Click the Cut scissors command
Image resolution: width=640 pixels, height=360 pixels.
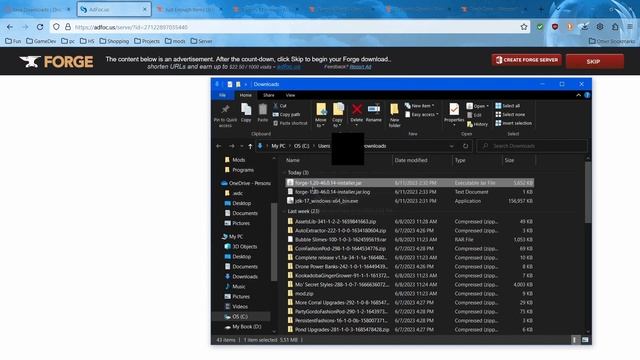pyautogui.click(x=280, y=106)
